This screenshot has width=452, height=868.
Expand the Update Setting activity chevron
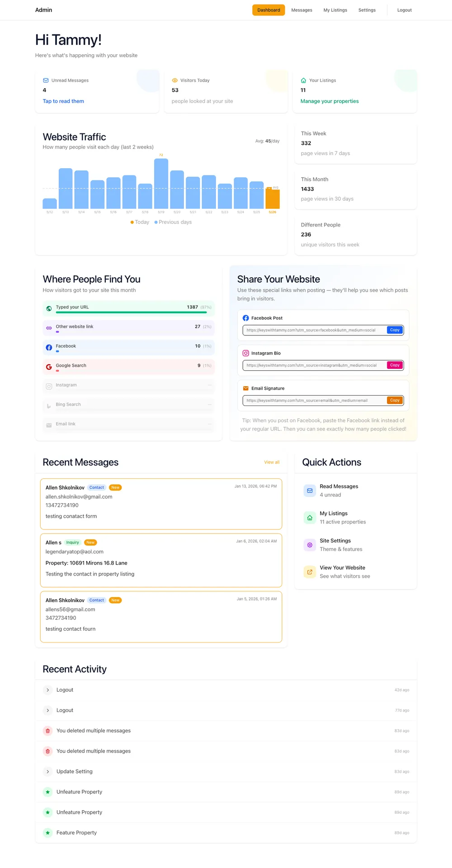47,772
